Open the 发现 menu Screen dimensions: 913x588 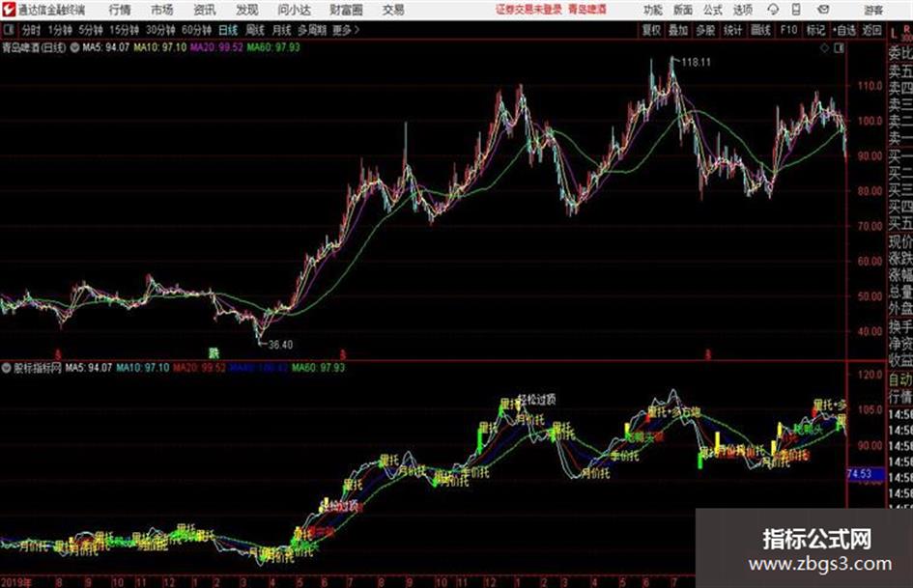(x=247, y=10)
